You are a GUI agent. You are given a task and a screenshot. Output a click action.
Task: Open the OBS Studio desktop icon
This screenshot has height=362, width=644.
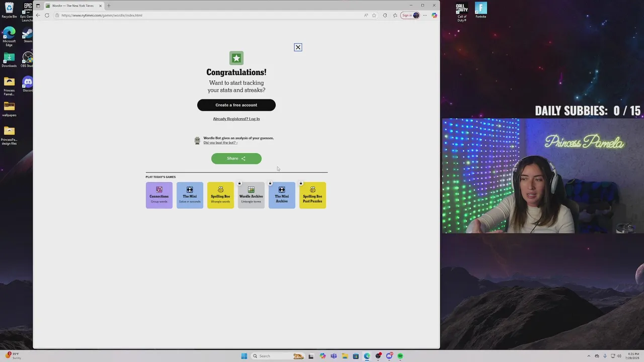[28, 60]
